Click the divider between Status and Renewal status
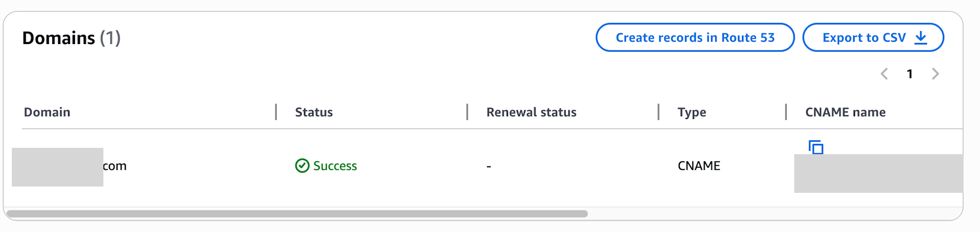980x232 pixels. tap(467, 112)
